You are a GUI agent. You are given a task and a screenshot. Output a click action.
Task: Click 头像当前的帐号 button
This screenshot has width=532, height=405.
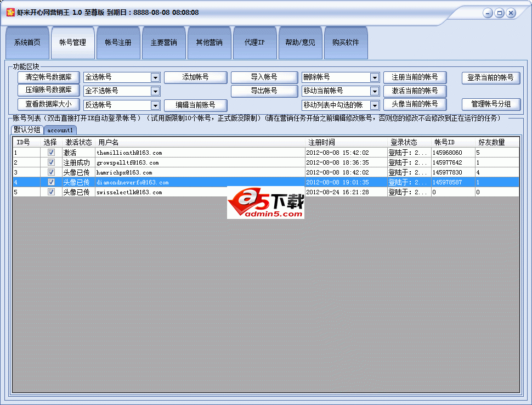click(415, 104)
